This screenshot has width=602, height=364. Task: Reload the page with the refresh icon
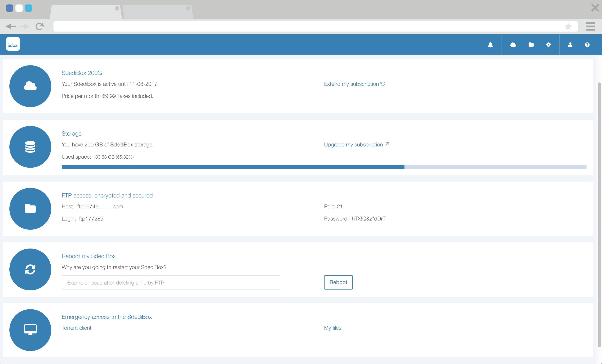pos(40,26)
